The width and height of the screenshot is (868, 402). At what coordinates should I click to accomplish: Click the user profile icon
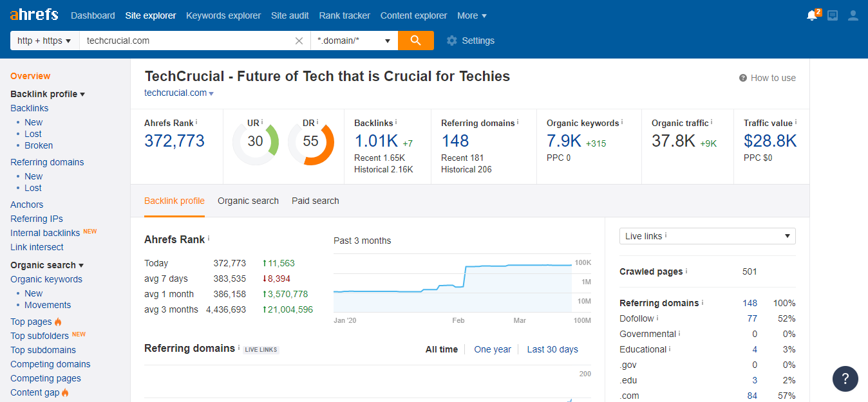[x=853, y=15]
